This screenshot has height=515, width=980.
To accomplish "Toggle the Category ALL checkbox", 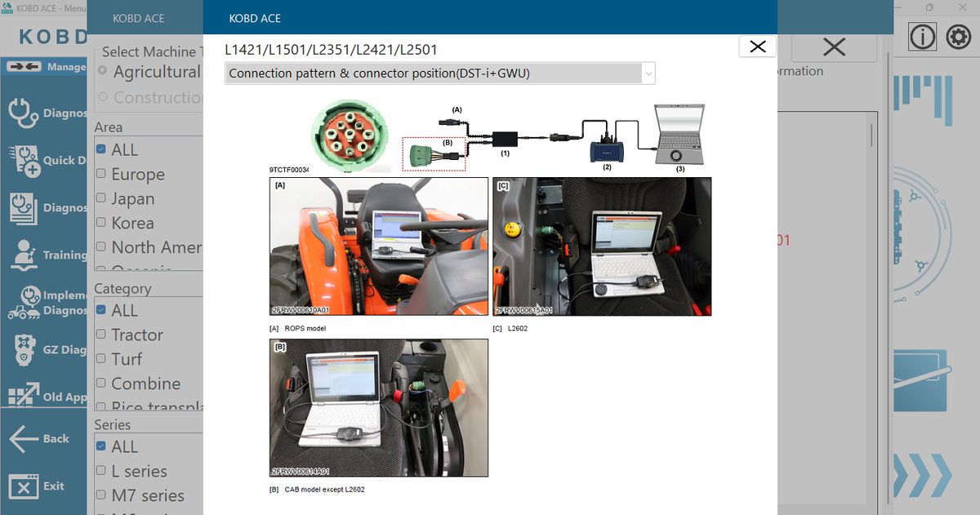I will click(101, 310).
